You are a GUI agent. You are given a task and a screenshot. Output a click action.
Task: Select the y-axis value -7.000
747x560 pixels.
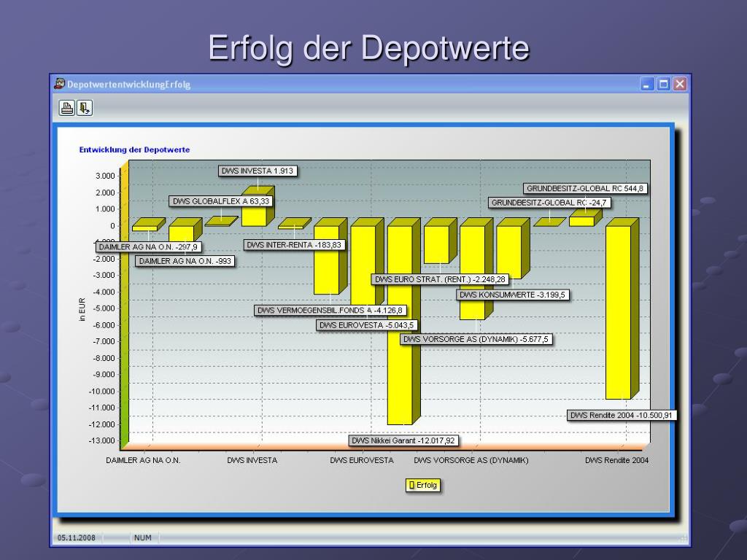click(104, 341)
